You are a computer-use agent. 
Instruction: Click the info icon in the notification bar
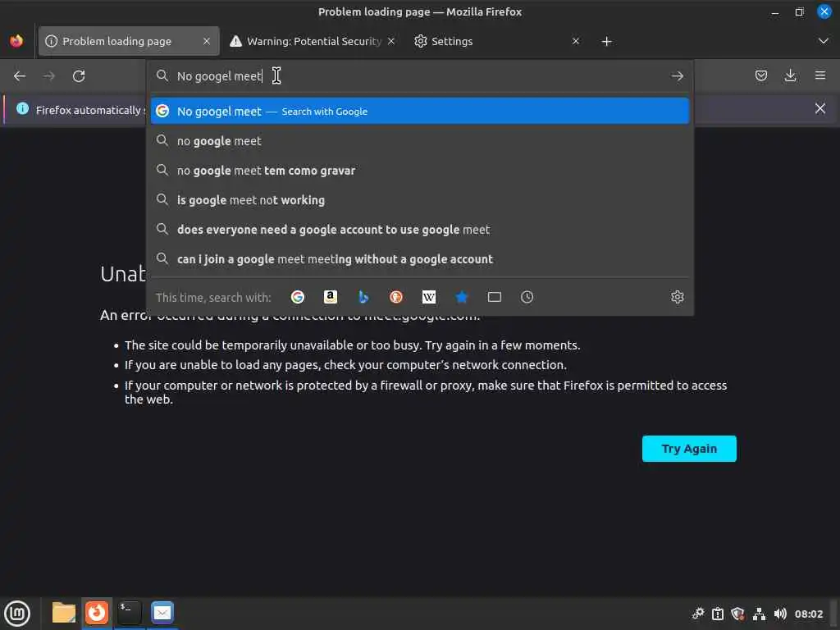(x=22, y=109)
